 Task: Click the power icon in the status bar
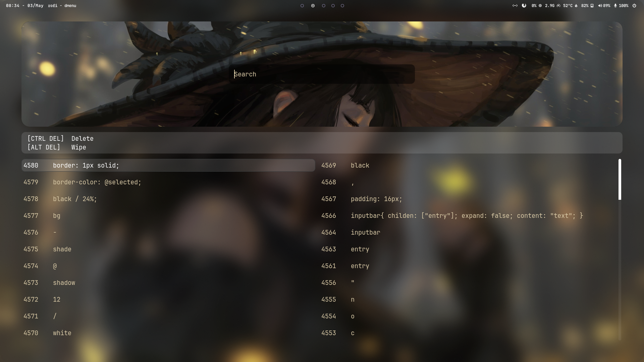coord(634,6)
